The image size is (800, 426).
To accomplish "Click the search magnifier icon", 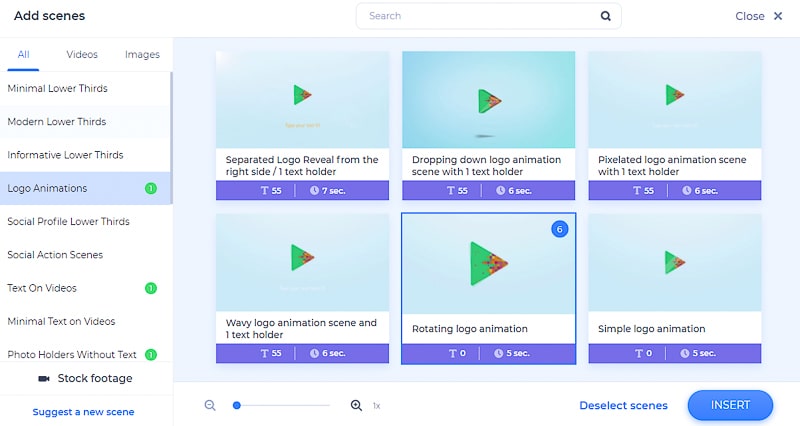I will [605, 16].
